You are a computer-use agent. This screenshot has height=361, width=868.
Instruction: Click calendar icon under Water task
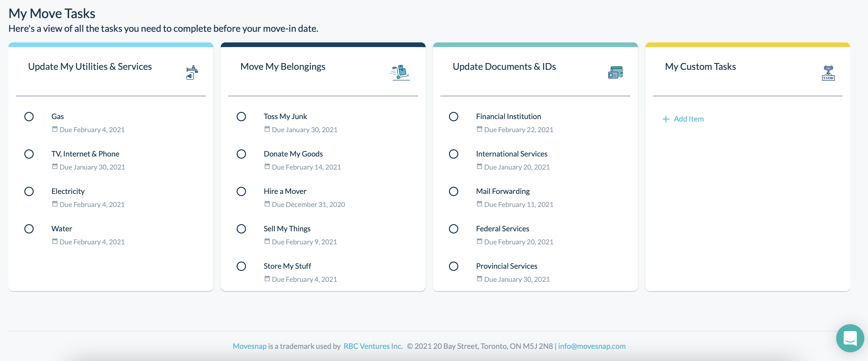coord(55,241)
